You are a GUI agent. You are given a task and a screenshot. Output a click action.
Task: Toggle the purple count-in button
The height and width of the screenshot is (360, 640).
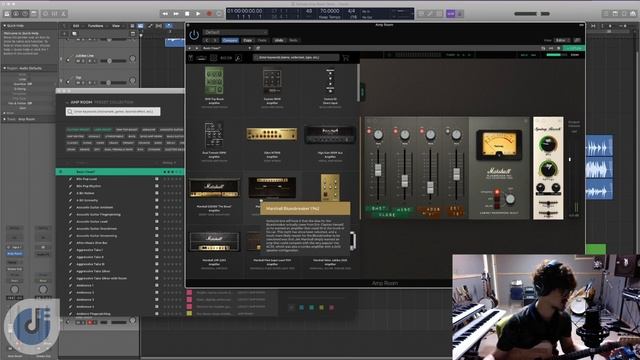pyautogui.click(x=451, y=13)
